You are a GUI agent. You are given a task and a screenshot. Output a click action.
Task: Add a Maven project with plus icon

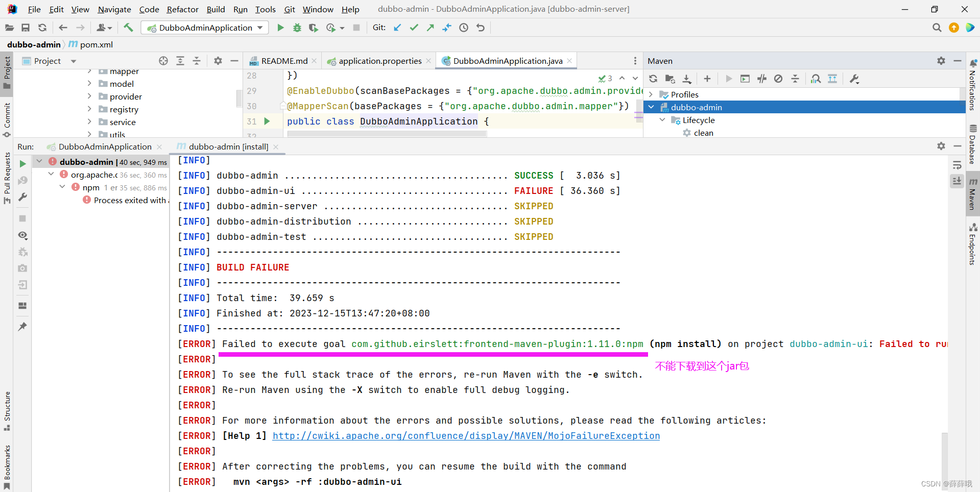707,79
